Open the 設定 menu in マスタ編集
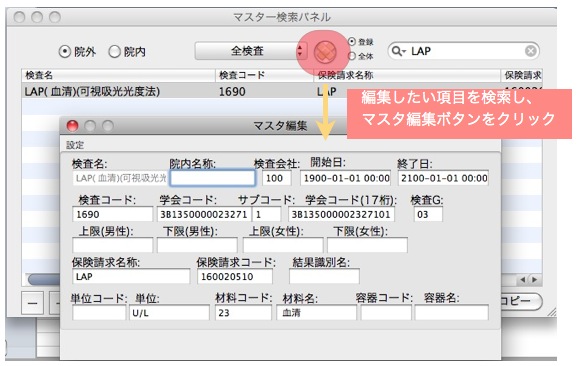 (75, 145)
